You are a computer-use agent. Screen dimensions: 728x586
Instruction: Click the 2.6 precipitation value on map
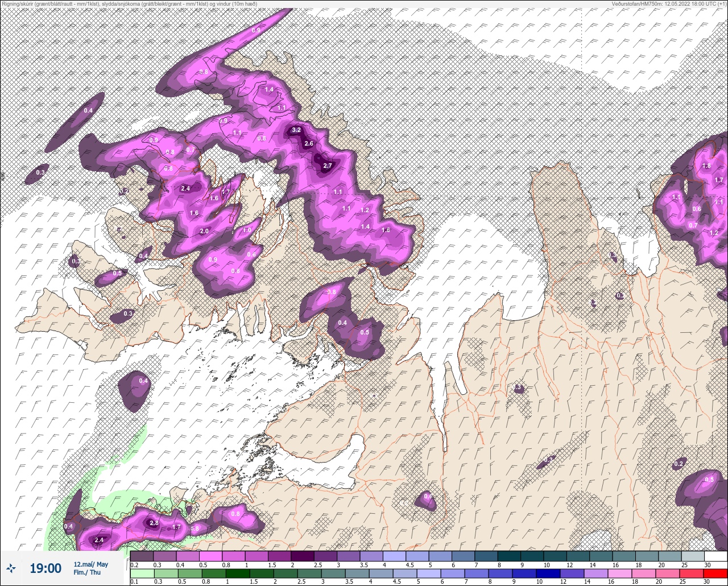pos(309,144)
